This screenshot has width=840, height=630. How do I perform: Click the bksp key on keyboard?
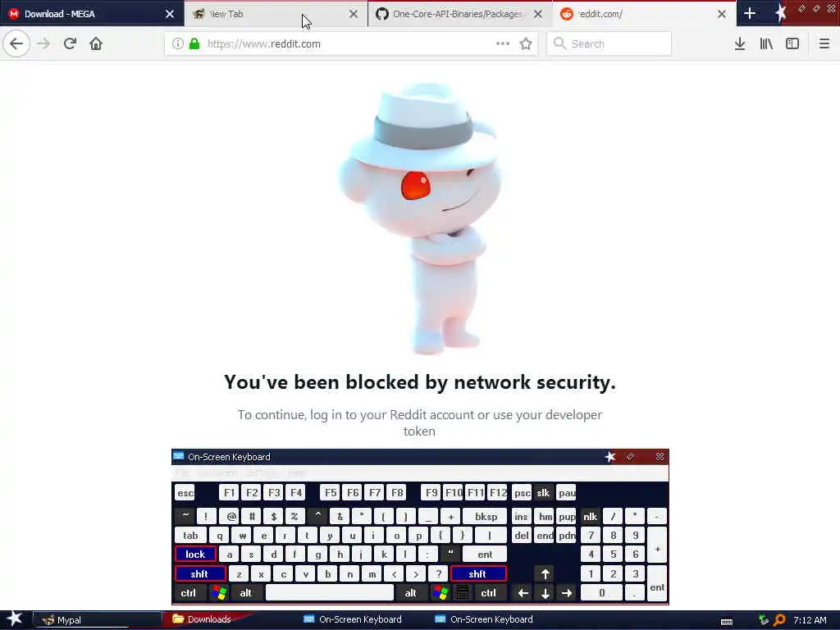pyautogui.click(x=486, y=517)
